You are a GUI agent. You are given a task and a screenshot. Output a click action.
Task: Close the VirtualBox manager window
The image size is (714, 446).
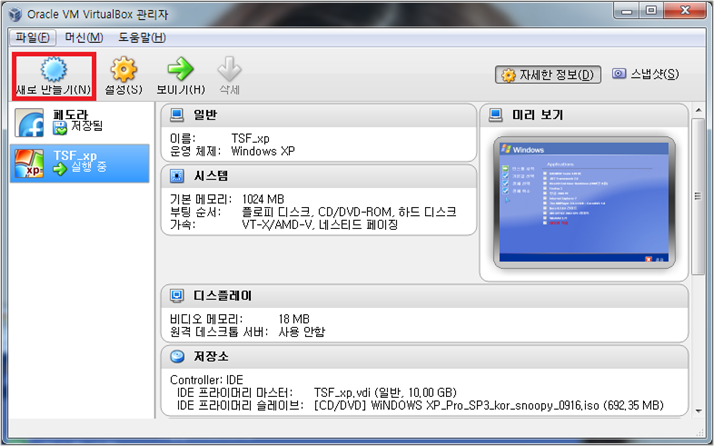[685, 11]
